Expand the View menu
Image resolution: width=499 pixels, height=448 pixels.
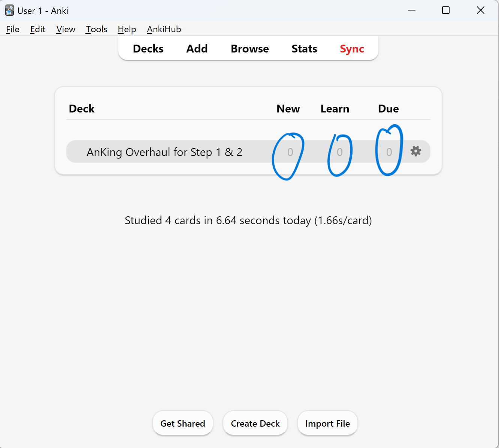point(66,29)
